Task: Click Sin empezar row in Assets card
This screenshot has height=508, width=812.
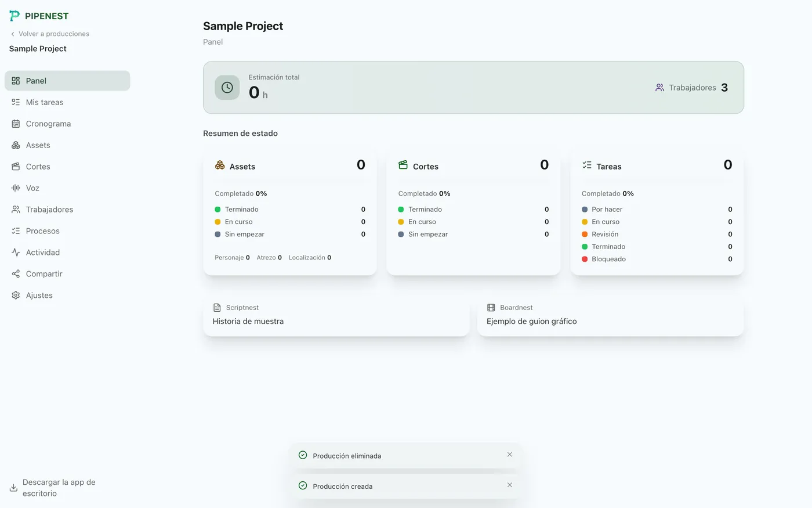Action: (x=290, y=235)
